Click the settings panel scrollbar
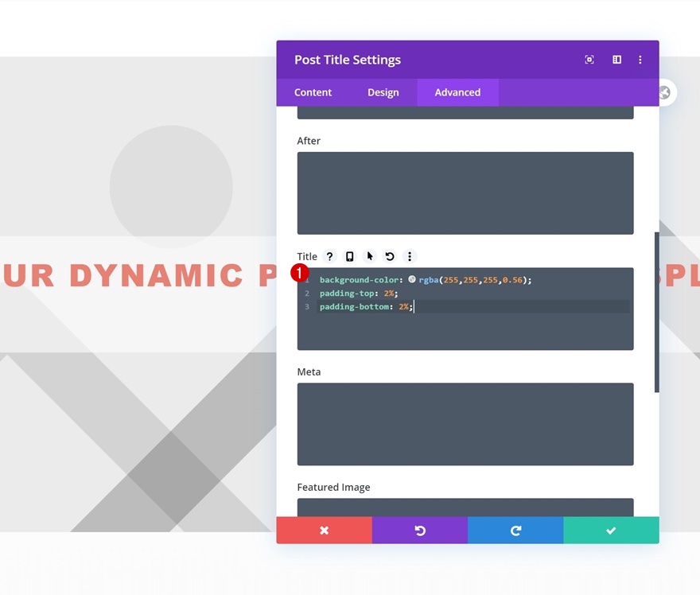Image resolution: width=700 pixels, height=595 pixels. [657, 313]
